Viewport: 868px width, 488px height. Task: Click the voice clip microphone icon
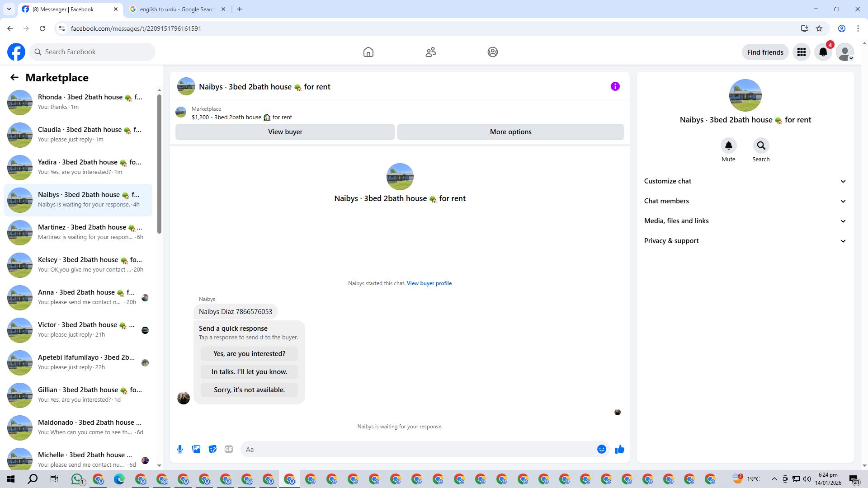(180, 449)
